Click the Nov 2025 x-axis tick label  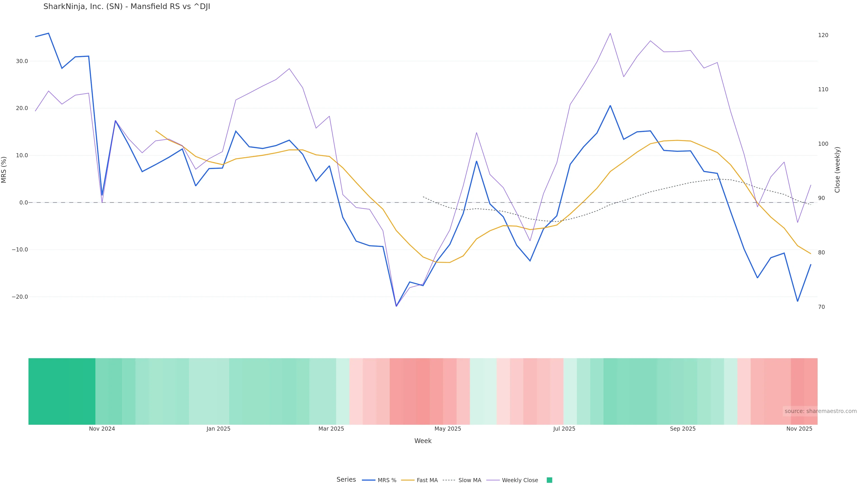click(799, 429)
